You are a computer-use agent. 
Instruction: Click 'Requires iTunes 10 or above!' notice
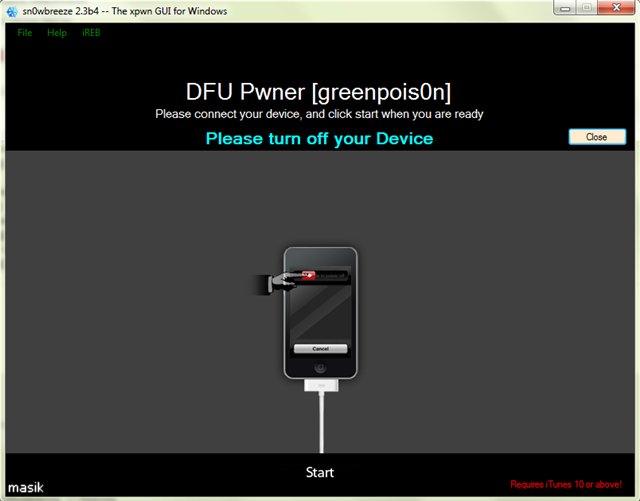point(566,484)
